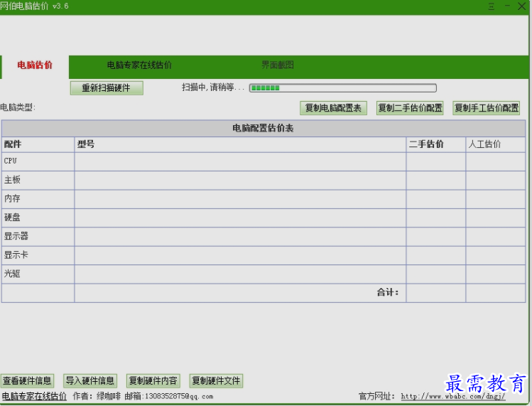This screenshot has height=406, width=532.
Task: Switch to the 电脑估价 tab
Action: pos(35,65)
